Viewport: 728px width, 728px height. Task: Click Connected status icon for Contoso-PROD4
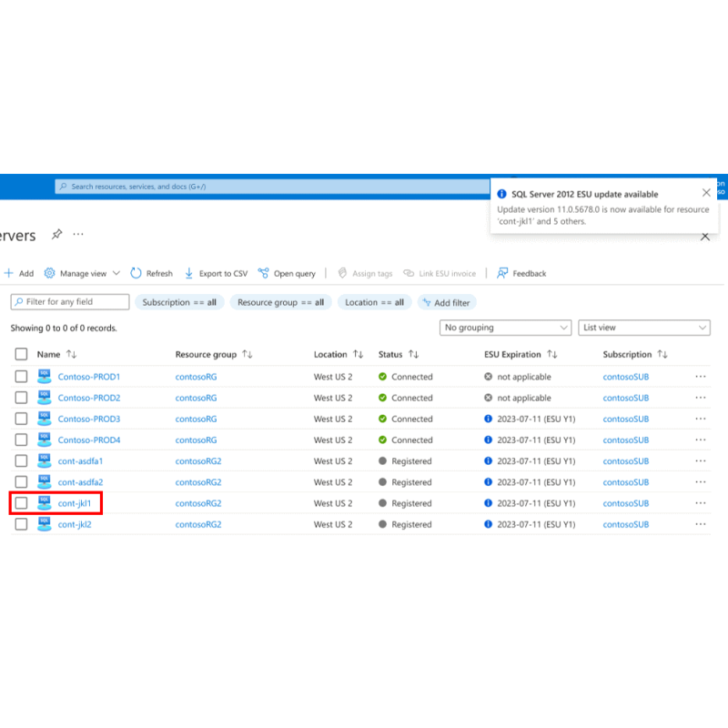tap(382, 440)
